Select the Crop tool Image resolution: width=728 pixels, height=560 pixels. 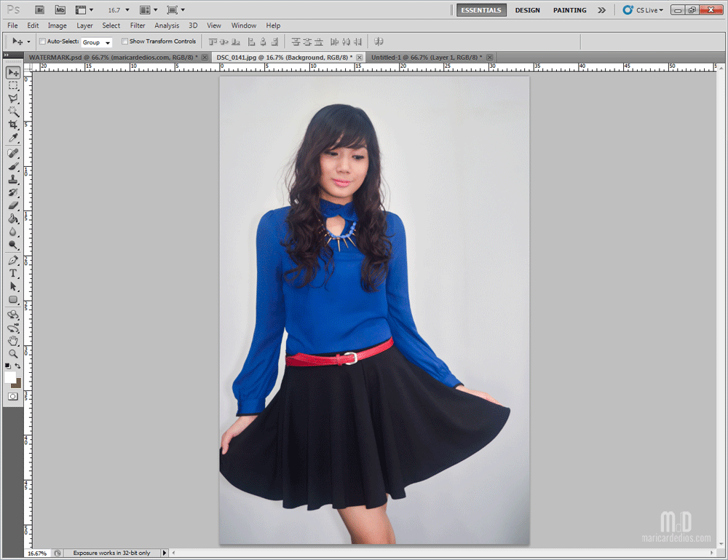tap(13, 125)
